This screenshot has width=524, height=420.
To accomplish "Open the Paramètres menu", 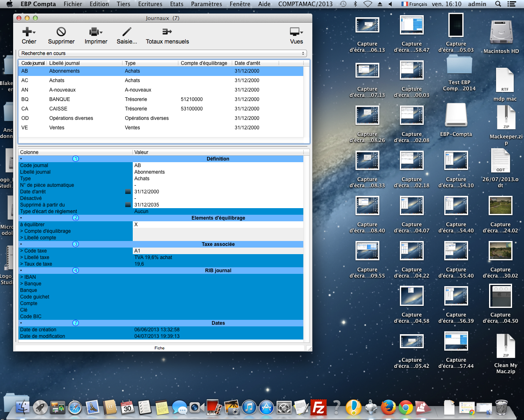I will tap(206, 4).
